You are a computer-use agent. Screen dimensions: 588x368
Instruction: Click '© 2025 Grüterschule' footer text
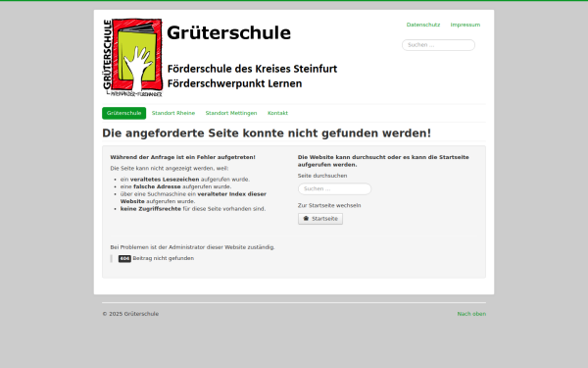pyautogui.click(x=130, y=314)
